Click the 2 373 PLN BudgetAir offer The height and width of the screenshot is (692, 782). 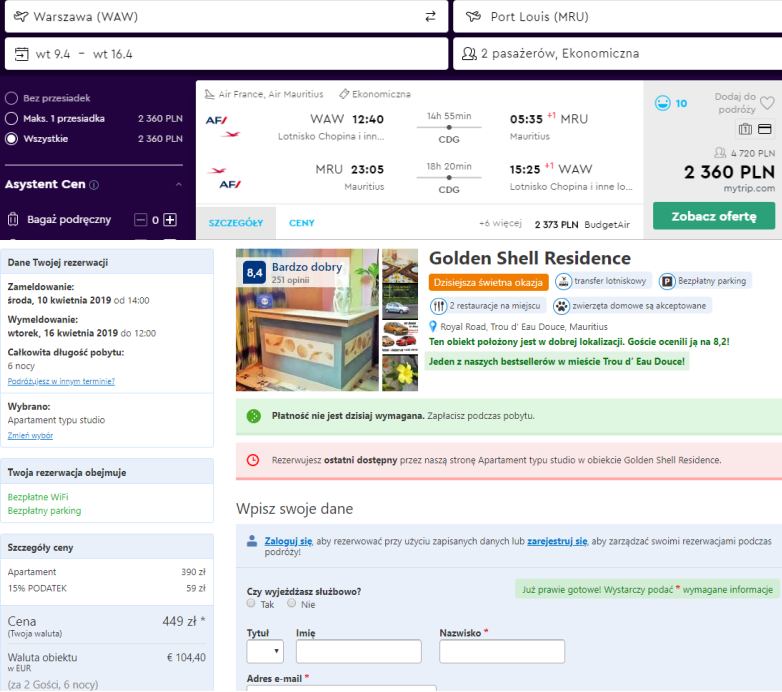coord(582,225)
